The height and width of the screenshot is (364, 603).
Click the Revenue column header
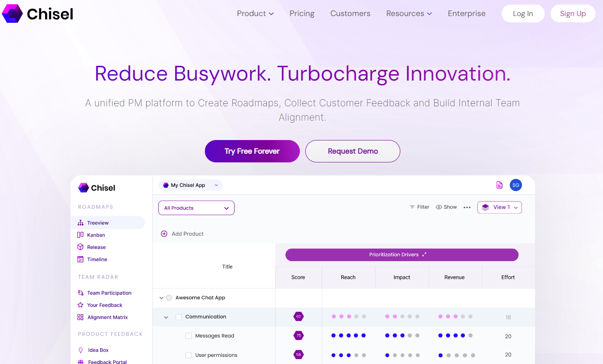(x=454, y=277)
